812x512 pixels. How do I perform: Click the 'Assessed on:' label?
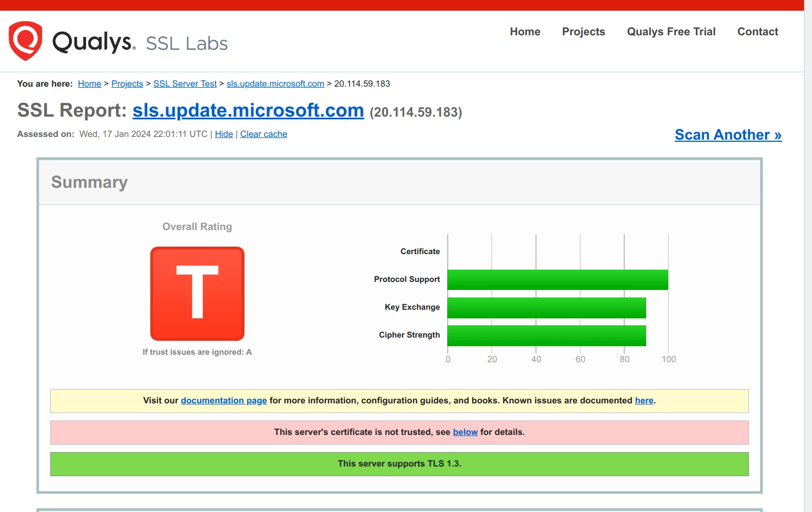click(x=46, y=134)
